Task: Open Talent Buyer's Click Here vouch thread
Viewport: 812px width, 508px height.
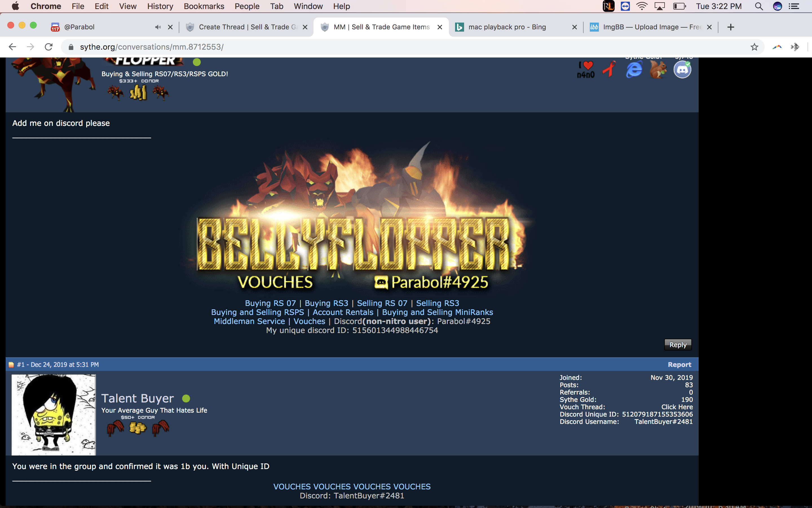Action: click(677, 407)
